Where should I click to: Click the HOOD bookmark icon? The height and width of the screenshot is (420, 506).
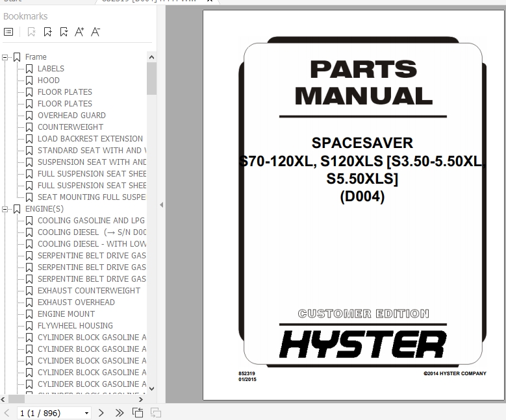click(x=29, y=80)
